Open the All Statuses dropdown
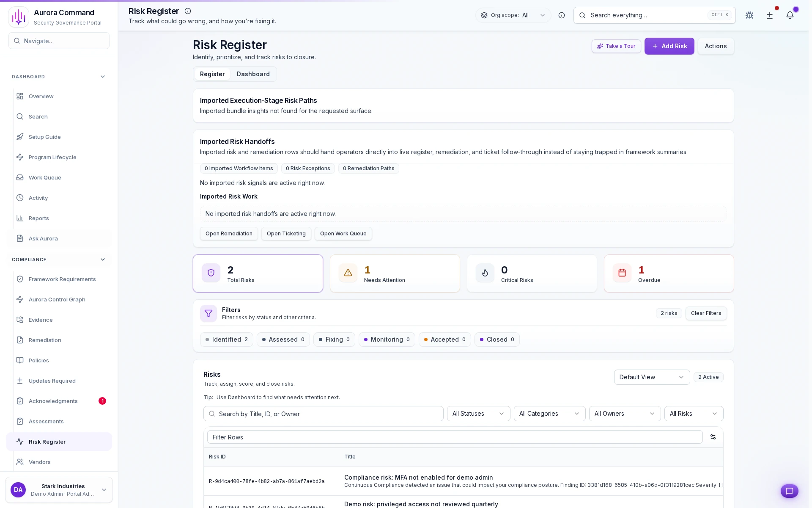 (478, 414)
